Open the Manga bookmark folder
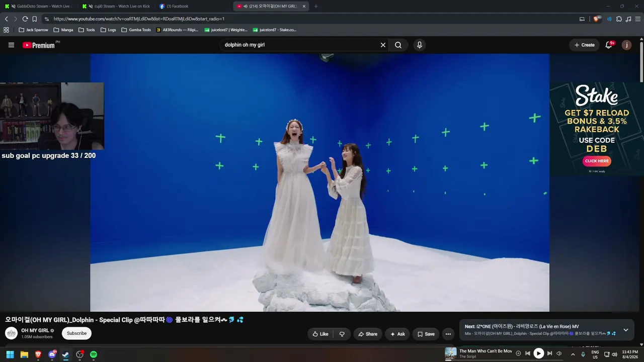This screenshot has width=644, height=362. coord(63,30)
